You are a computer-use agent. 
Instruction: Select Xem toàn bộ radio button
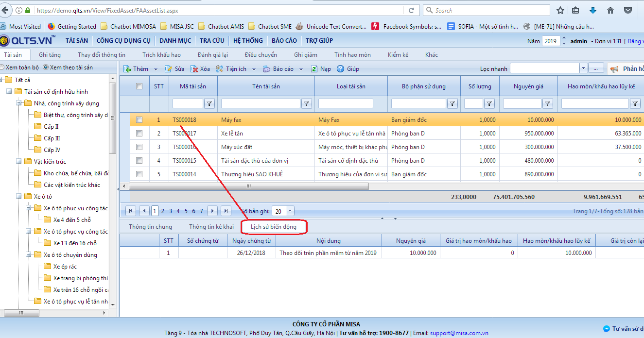click(2, 68)
